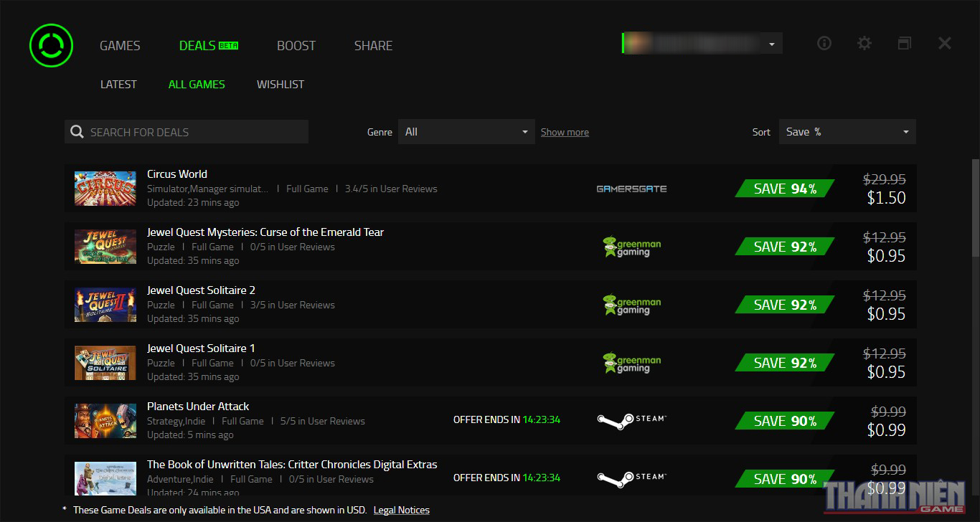Click SAVE 90% badge for Planets Under Attack
This screenshot has width=980, height=522.
click(x=785, y=421)
